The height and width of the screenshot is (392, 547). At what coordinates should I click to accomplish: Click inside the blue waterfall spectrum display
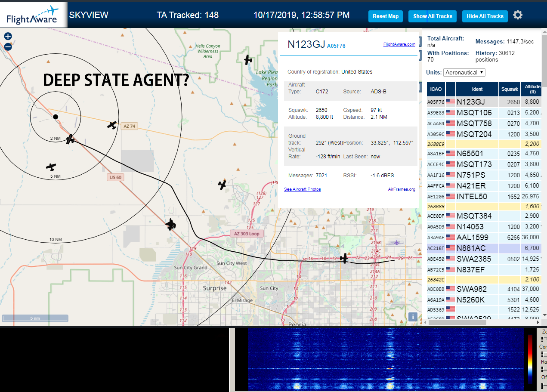coord(386,359)
